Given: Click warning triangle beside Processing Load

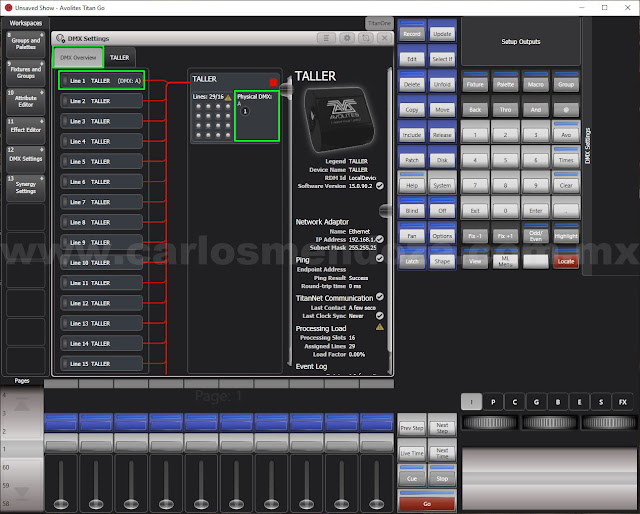Looking at the screenshot, I should click(380, 327).
